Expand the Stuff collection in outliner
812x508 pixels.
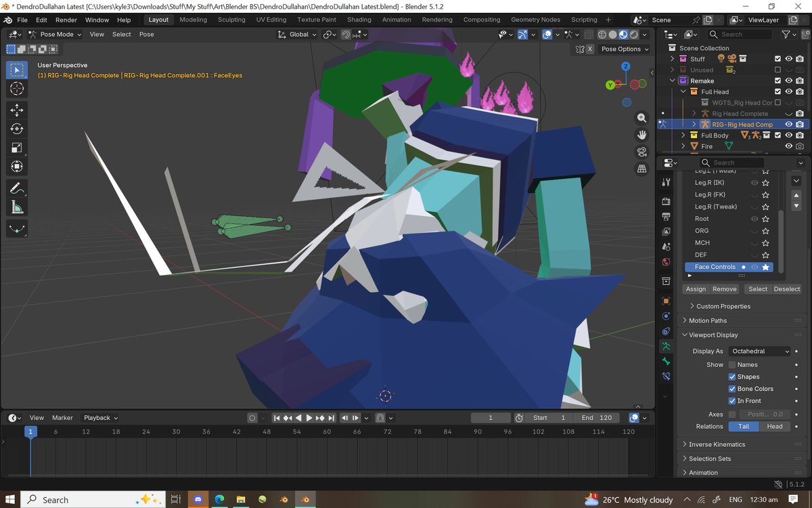[672, 59]
